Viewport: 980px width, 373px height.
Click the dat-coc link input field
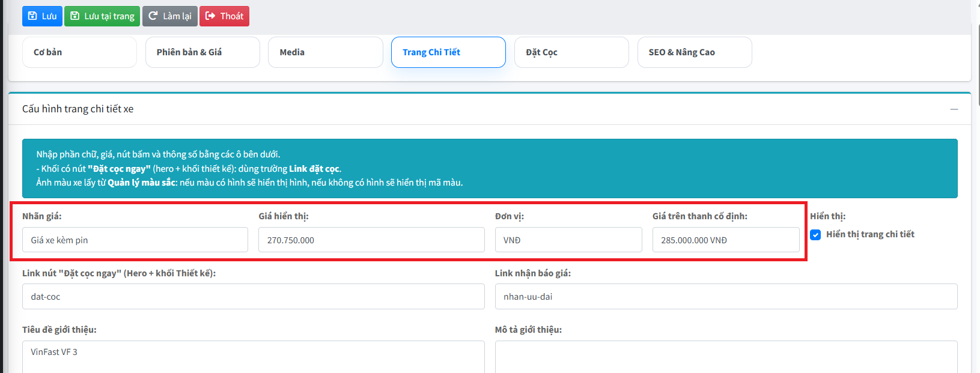254,297
